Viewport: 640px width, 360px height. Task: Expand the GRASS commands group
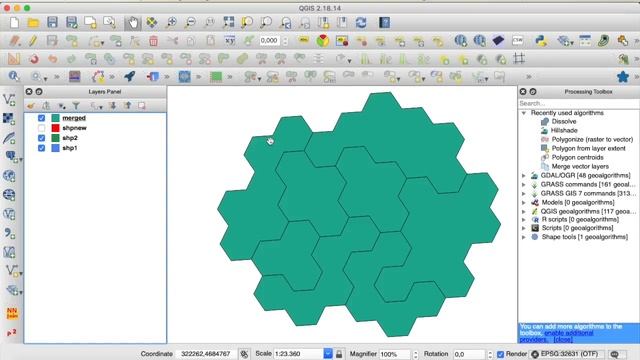click(x=524, y=184)
